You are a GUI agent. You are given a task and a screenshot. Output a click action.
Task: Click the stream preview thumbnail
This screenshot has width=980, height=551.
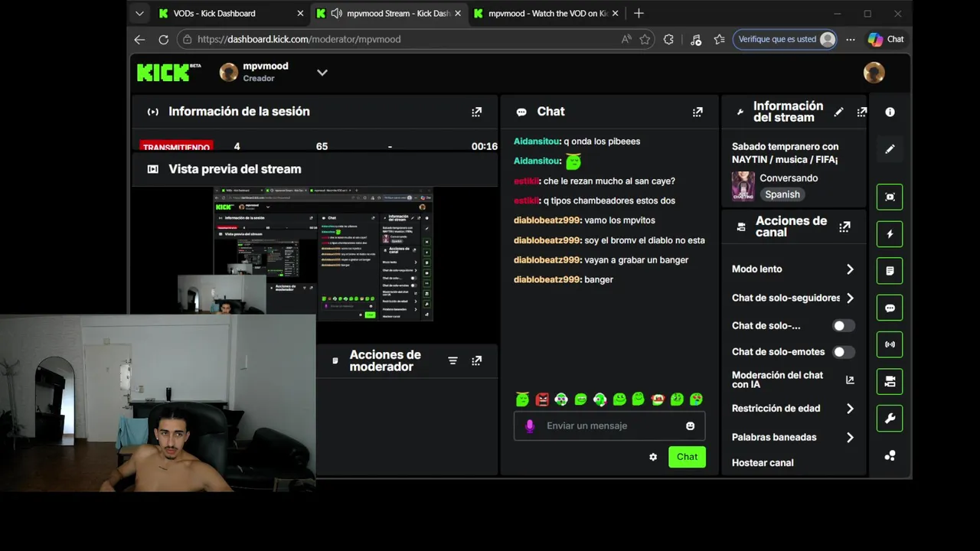(323, 254)
